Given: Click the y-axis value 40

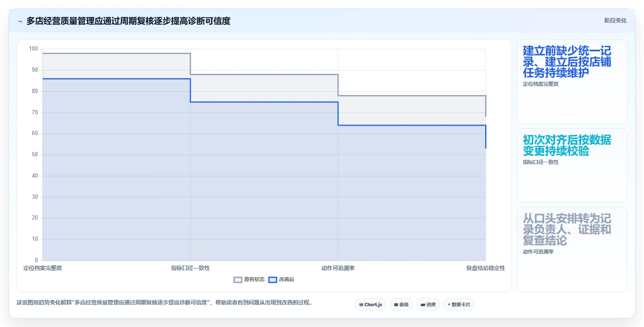Looking at the screenshot, I should pos(35,176).
